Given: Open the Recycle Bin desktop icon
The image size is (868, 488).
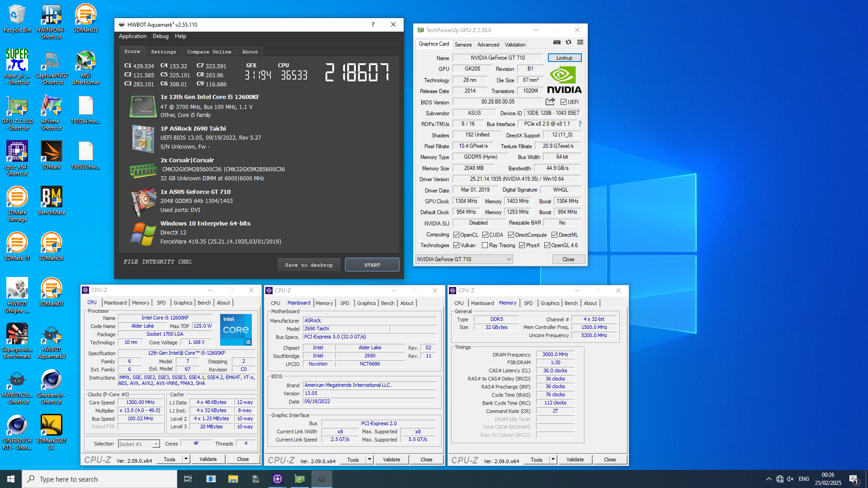Looking at the screenshot, I should coord(17,19).
